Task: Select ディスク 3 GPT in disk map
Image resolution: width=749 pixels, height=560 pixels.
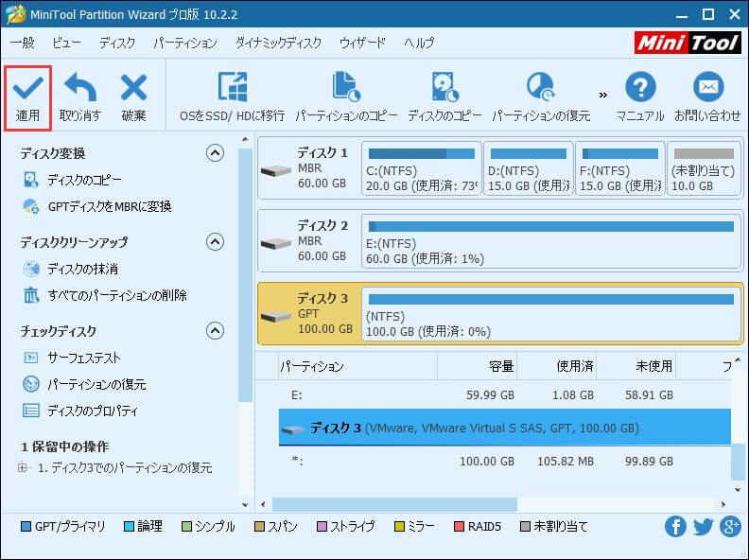Action: (x=309, y=313)
